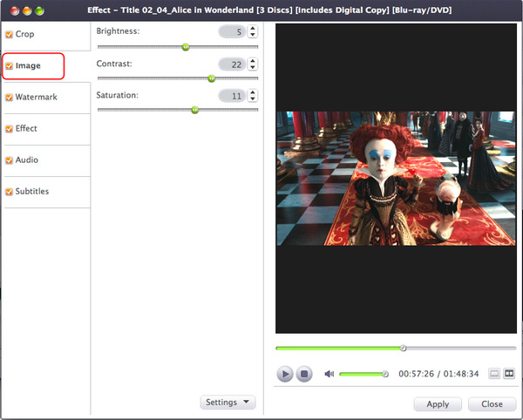This screenshot has width=523, height=420.
Task: Increase Brightness with the up arrow
Action: coord(253,29)
